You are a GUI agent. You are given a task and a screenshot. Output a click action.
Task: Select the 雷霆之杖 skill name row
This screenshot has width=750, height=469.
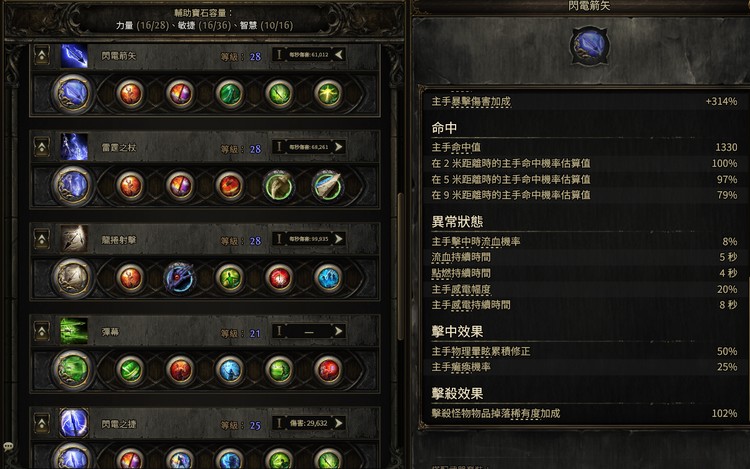pyautogui.click(x=205, y=147)
